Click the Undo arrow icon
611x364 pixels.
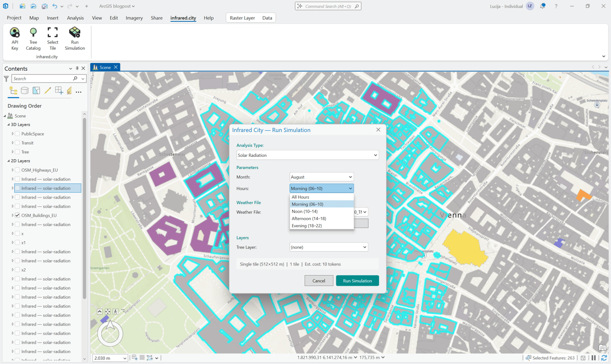(55, 6)
